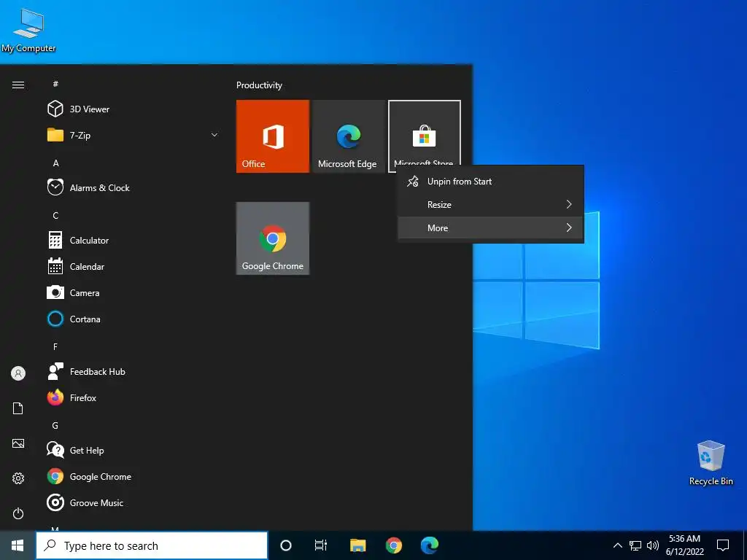Viewport: 747px width, 560px height.
Task: Open the Resize submenu
Action: pyautogui.click(x=491, y=205)
